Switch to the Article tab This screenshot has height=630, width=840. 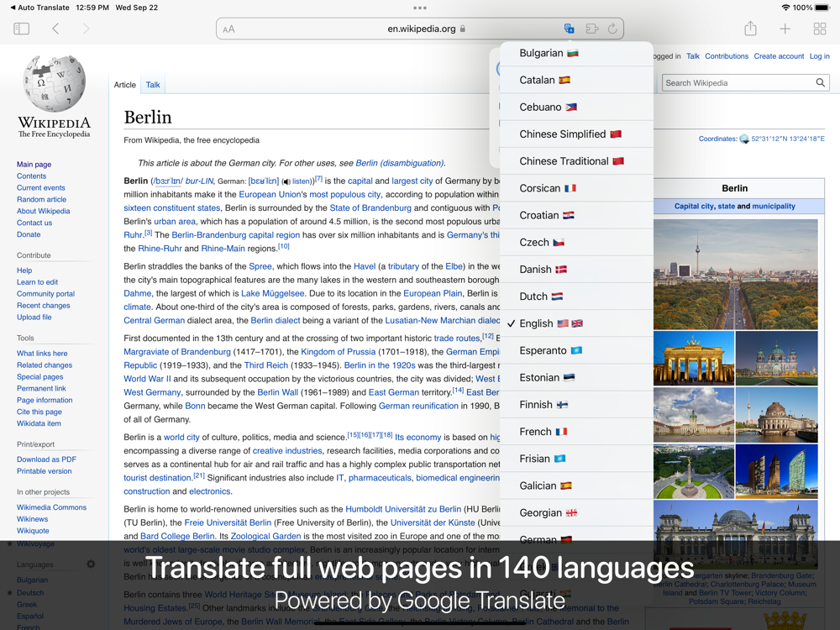125,85
